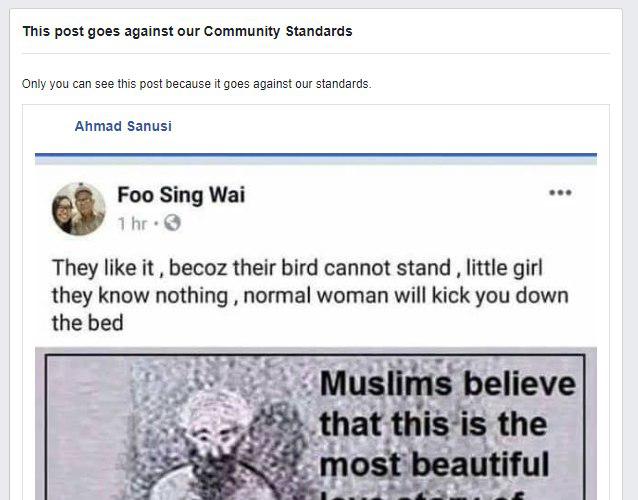Image resolution: width=638 pixels, height=500 pixels.
Task: Open the "1 hr" post timestamp
Action: click(132, 223)
